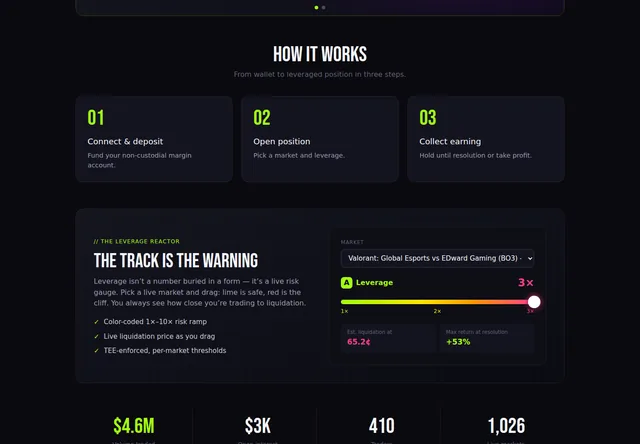Select the second carousel dot indicator

tap(324, 7)
